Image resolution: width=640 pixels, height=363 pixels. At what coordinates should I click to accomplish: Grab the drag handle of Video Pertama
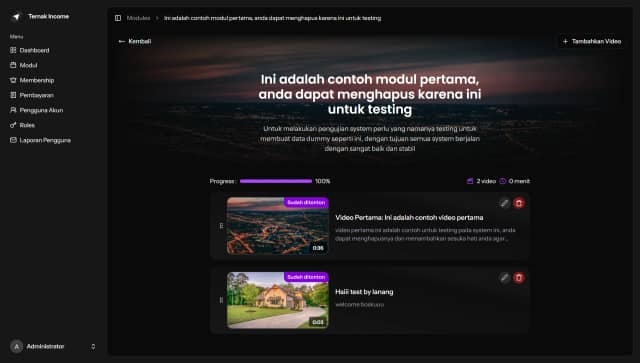click(221, 226)
